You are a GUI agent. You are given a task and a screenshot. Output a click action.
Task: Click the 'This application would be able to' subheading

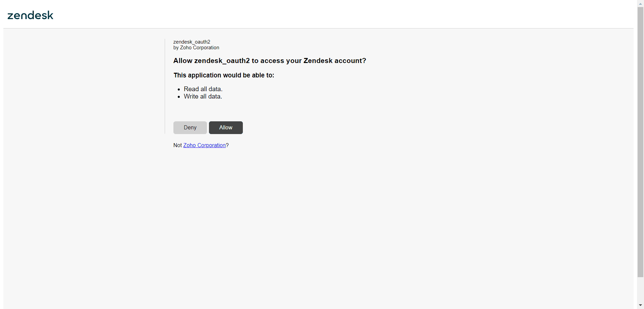coord(223,75)
